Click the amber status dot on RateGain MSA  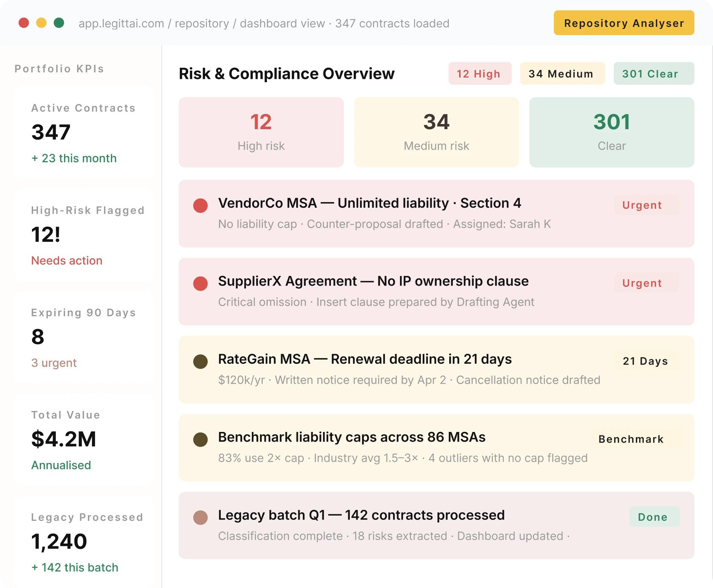(201, 361)
